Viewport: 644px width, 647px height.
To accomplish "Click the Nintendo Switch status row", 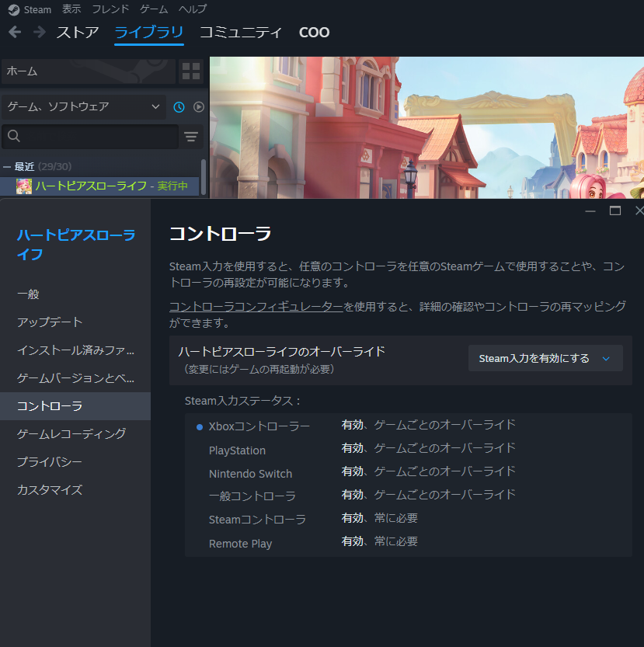I will (x=409, y=472).
